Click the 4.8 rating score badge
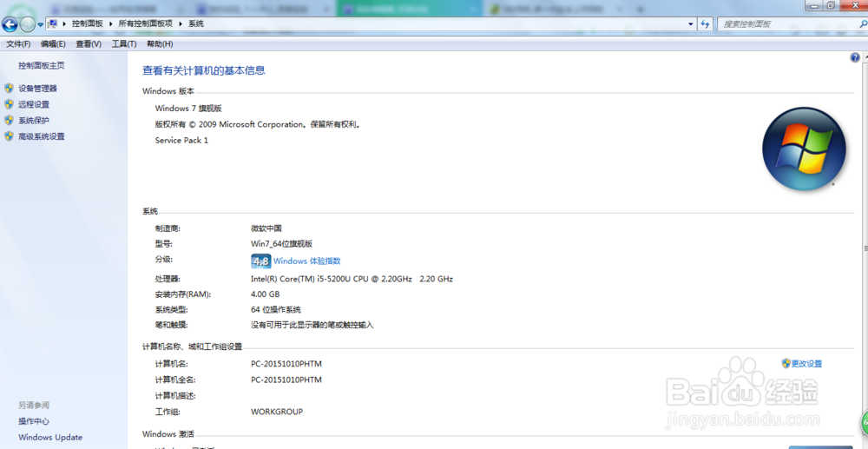 [260, 261]
